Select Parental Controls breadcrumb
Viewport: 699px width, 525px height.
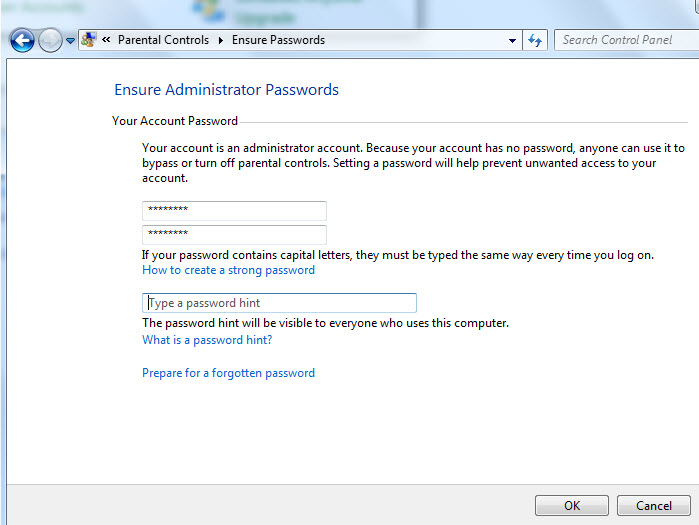coord(163,40)
